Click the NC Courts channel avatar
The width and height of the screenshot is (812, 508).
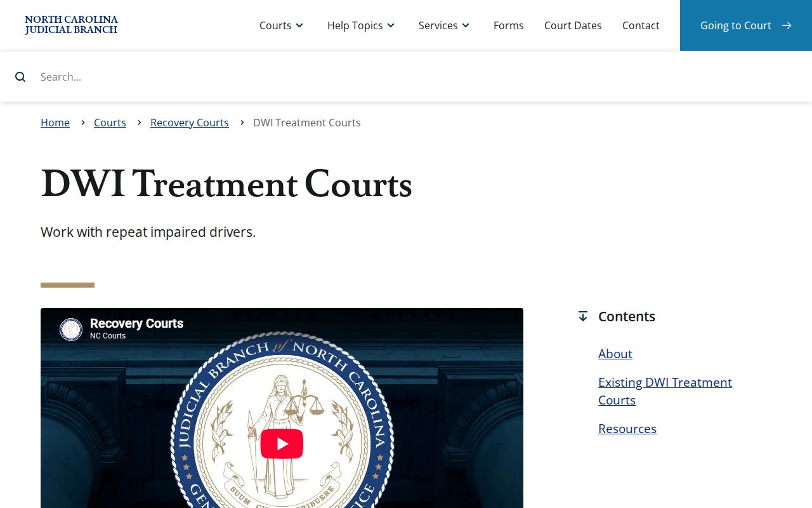point(71,330)
